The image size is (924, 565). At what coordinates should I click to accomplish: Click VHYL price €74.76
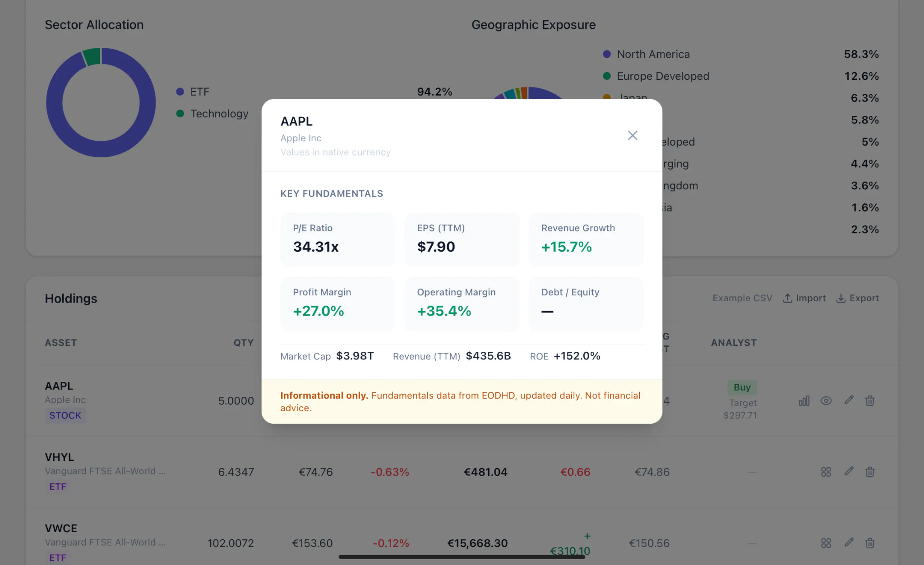[x=316, y=472]
